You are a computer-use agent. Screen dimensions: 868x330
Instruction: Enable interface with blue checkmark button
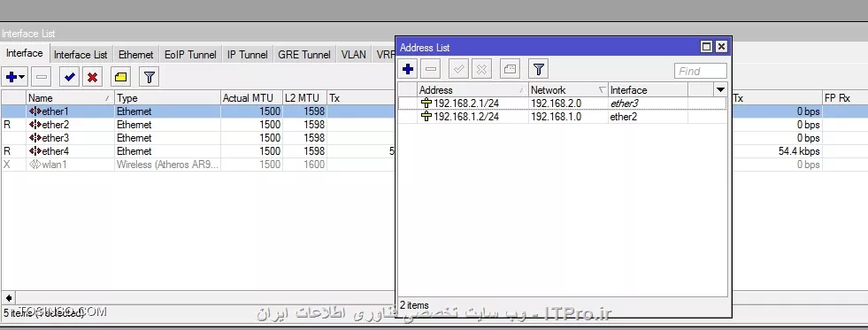coord(69,77)
